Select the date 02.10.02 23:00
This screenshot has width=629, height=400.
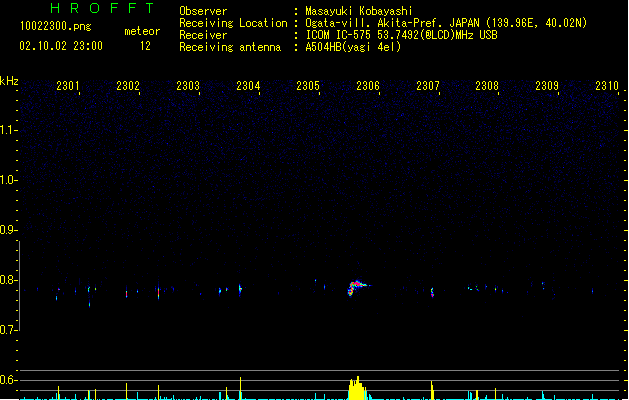[61, 46]
